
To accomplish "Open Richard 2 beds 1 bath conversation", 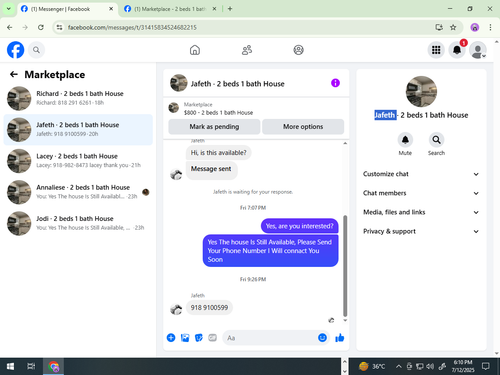I will point(78,98).
